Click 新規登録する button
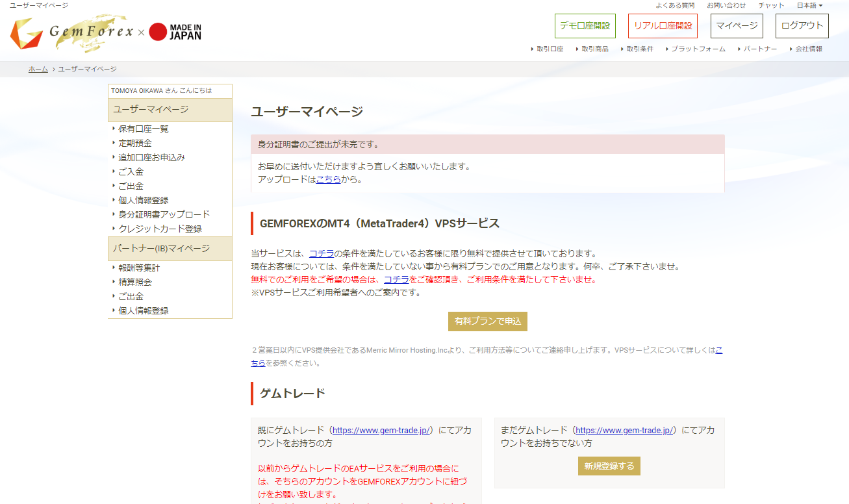The height and width of the screenshot is (504, 849). tap(609, 466)
